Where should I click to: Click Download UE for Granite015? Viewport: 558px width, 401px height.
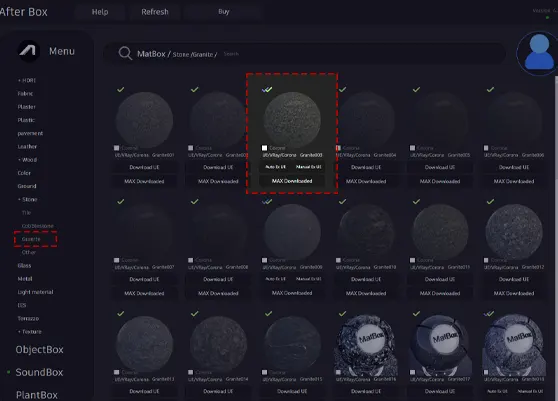292,391
